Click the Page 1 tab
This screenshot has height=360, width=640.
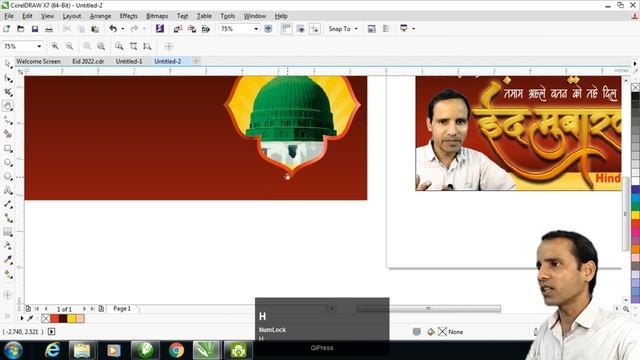122,309
